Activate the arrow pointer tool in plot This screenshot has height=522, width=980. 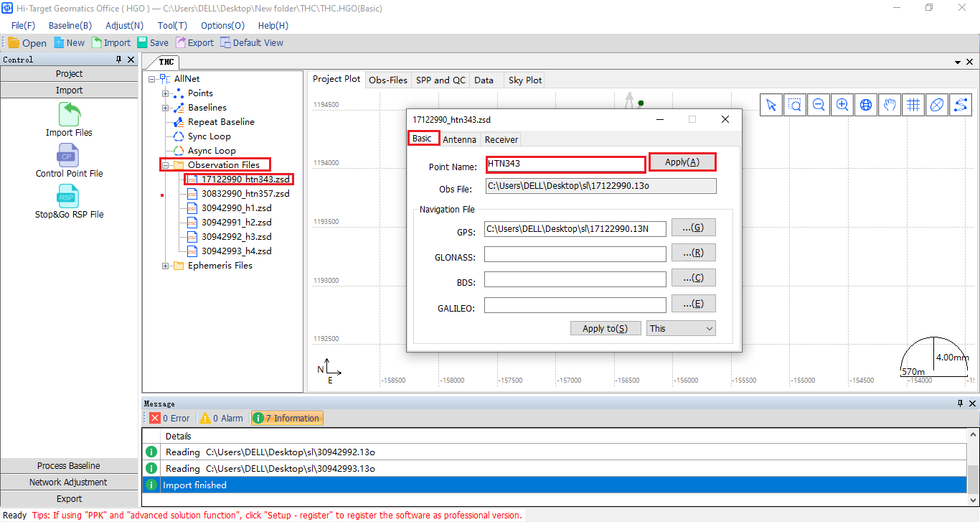point(771,106)
